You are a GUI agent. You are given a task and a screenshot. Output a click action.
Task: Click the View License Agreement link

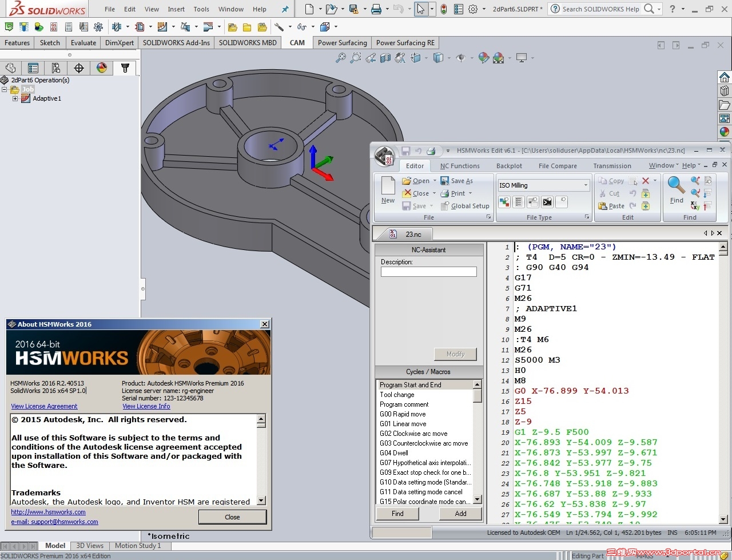click(44, 406)
